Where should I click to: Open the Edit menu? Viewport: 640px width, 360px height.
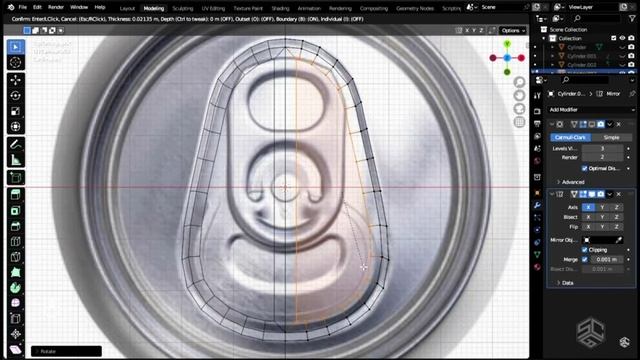(37, 7)
